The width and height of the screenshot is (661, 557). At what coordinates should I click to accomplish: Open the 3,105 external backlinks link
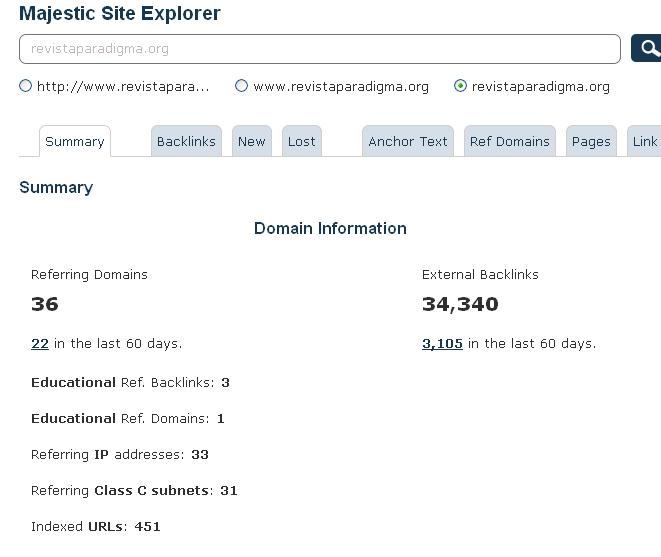(x=442, y=344)
